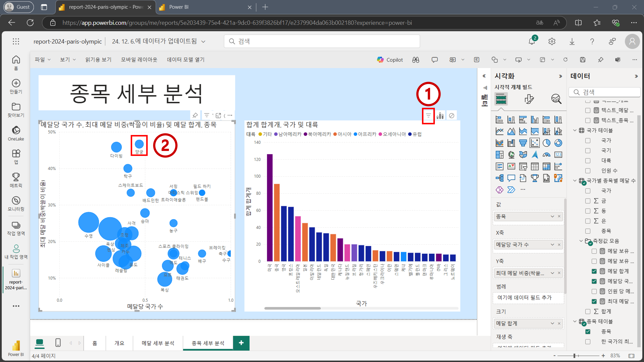Select the stacked bar chart visual
The image size is (644, 362).
(499, 120)
